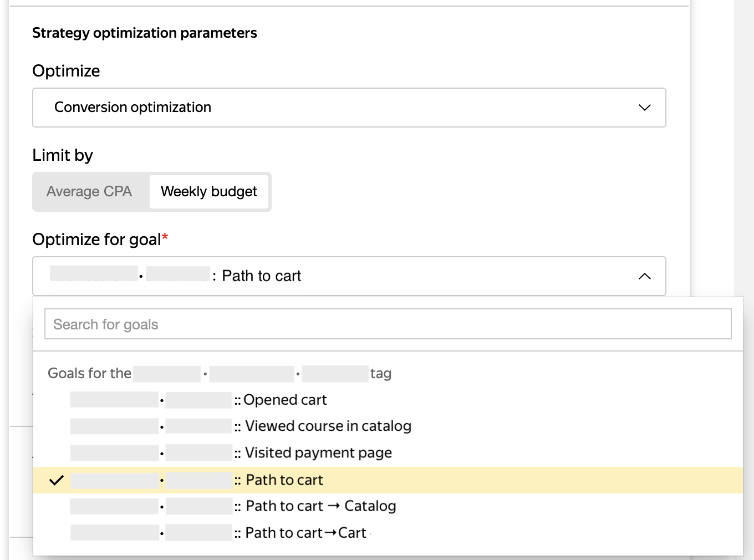This screenshot has width=754, height=560.
Task: Choose the Opened cart goal
Action: point(285,400)
